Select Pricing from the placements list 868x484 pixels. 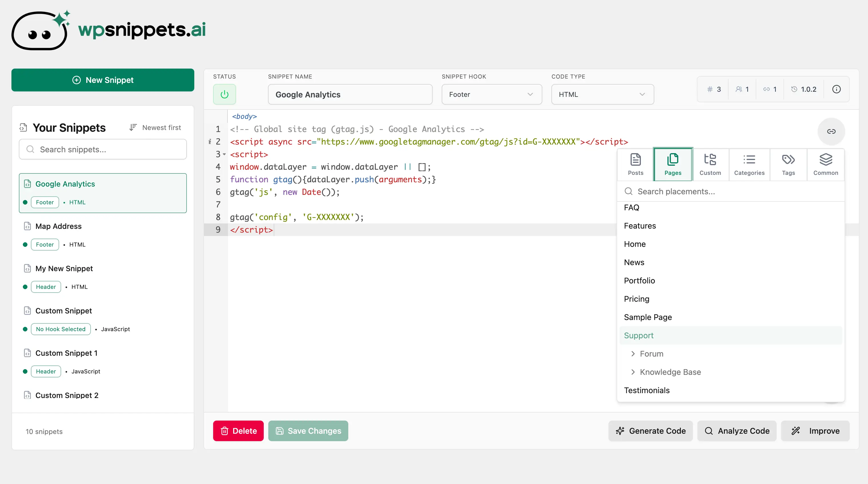[636, 299]
